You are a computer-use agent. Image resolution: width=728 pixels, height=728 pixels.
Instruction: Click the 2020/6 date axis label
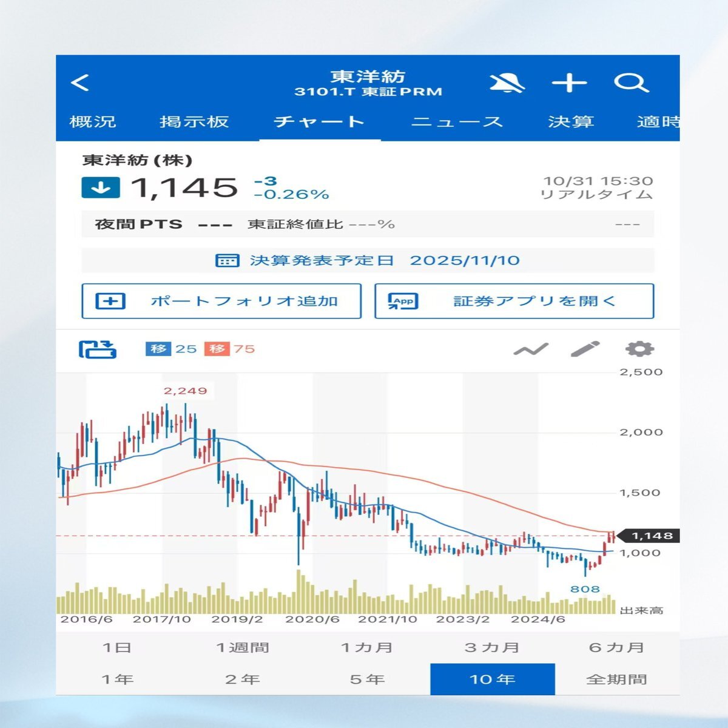pyautogui.click(x=312, y=619)
